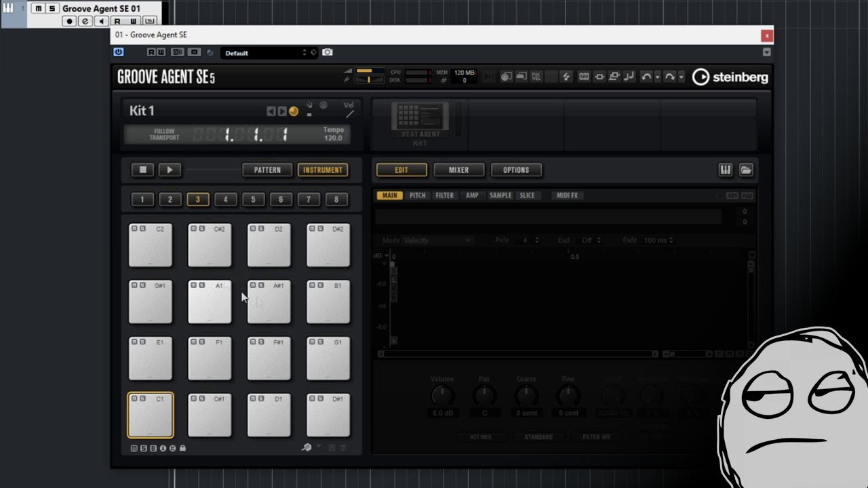Open the plugin window functions arrow menu
The image size is (868, 488).
[x=766, y=52]
